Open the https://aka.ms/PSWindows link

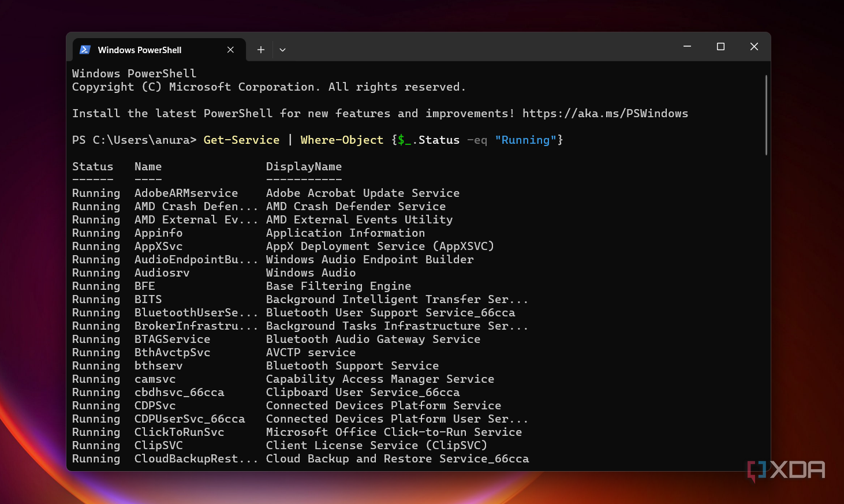(605, 113)
